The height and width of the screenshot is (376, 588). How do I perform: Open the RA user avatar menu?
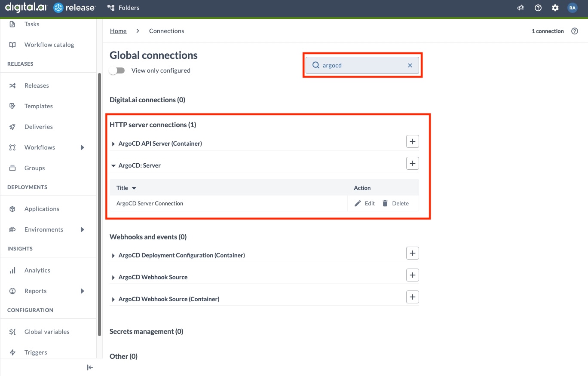pyautogui.click(x=573, y=7)
